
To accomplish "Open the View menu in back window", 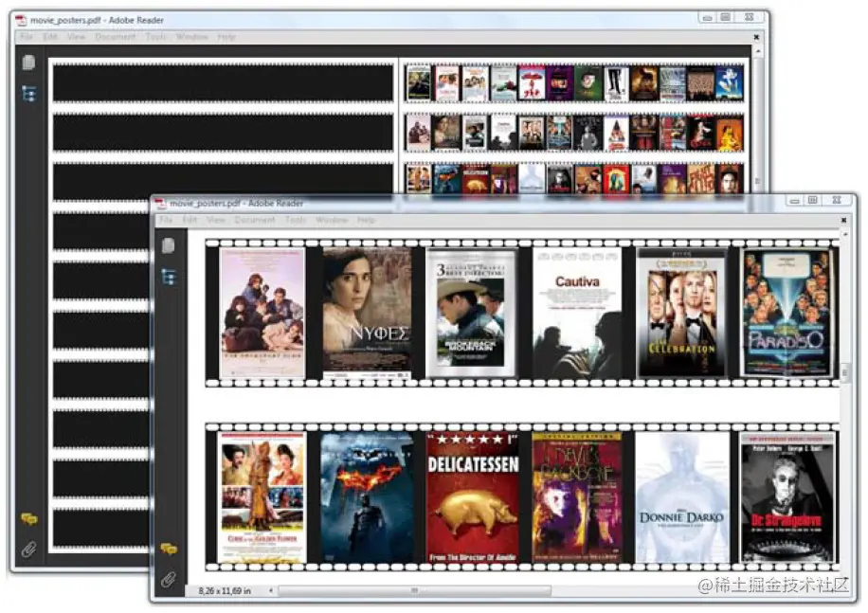I will (77, 37).
